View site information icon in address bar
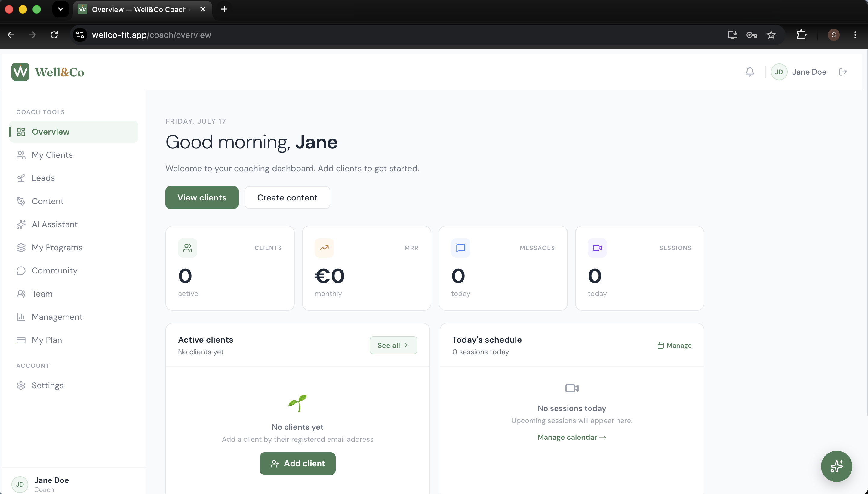This screenshot has height=494, width=868. (x=80, y=35)
